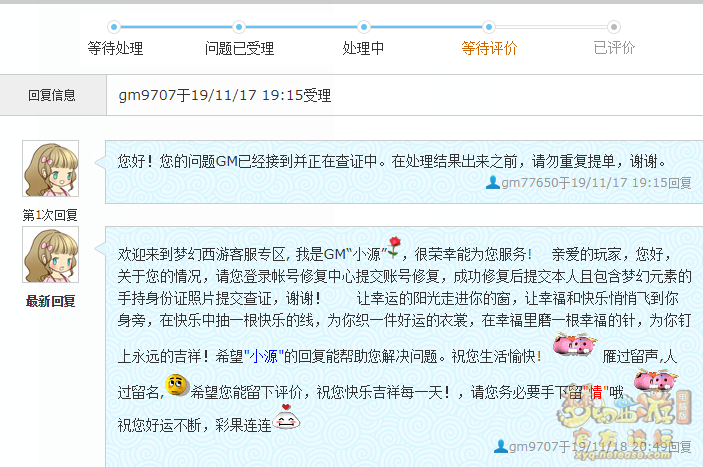The height and width of the screenshot is (467, 703).
Task: Click the orange 等待评价 label
Action: [x=489, y=48]
